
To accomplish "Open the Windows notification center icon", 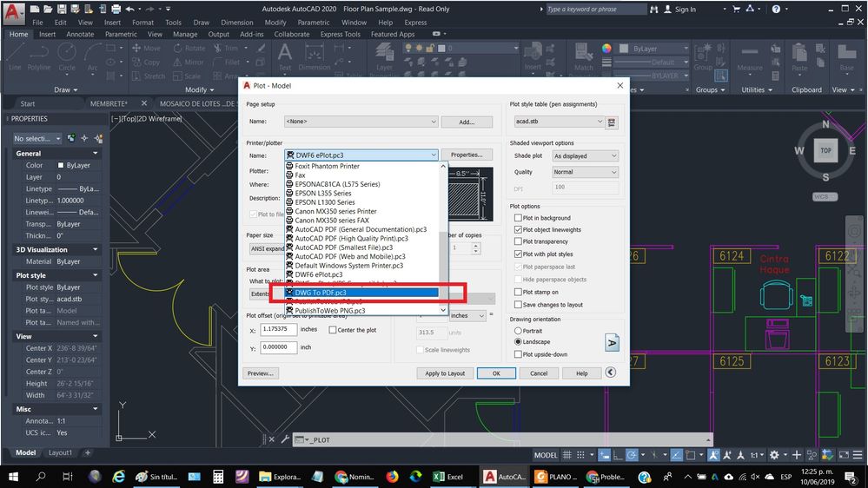I will click(x=851, y=477).
